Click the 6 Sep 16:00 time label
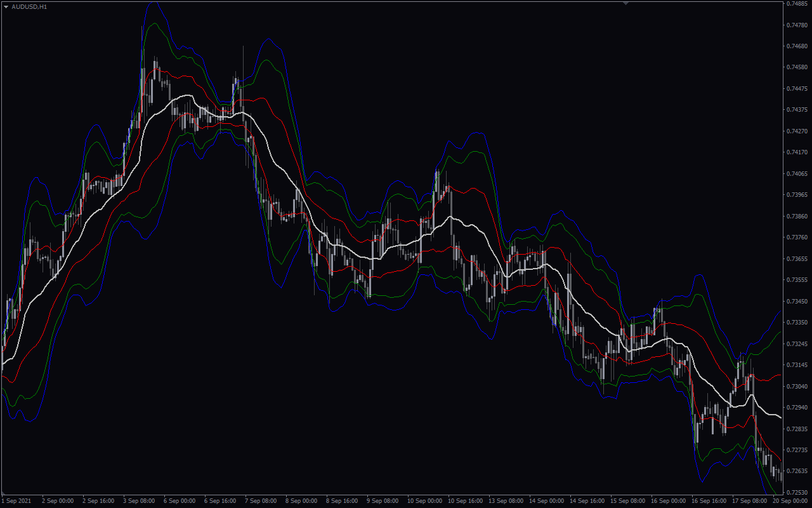The image size is (812, 508). 220,501
